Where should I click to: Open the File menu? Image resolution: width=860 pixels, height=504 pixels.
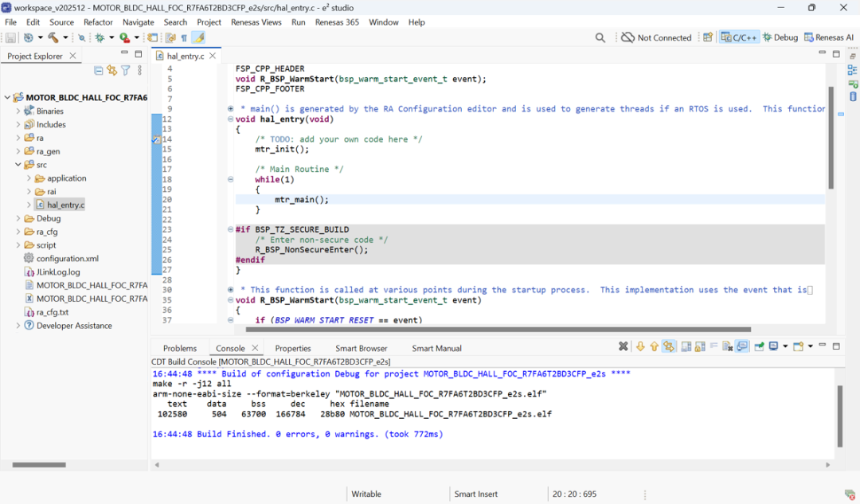click(10, 22)
